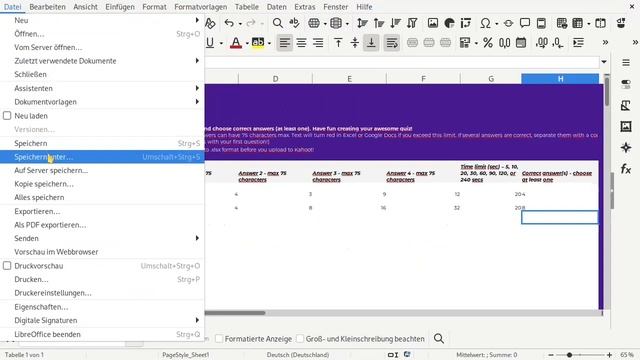640x360 pixels.
Task: Click the Sort dialog icon
Action: point(362,23)
